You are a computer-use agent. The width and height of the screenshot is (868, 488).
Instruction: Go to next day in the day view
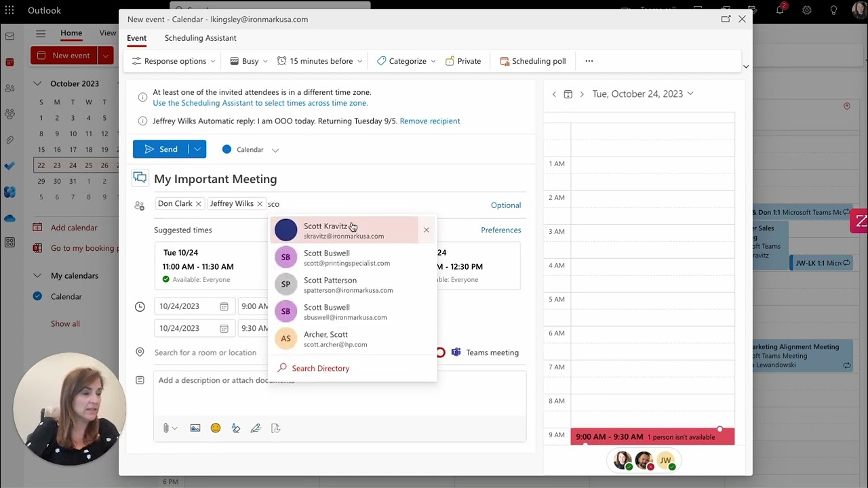[x=582, y=94]
